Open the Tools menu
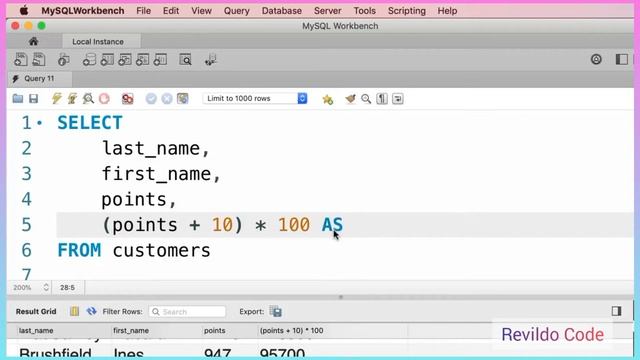Viewport: 640px width, 360px height. click(364, 11)
